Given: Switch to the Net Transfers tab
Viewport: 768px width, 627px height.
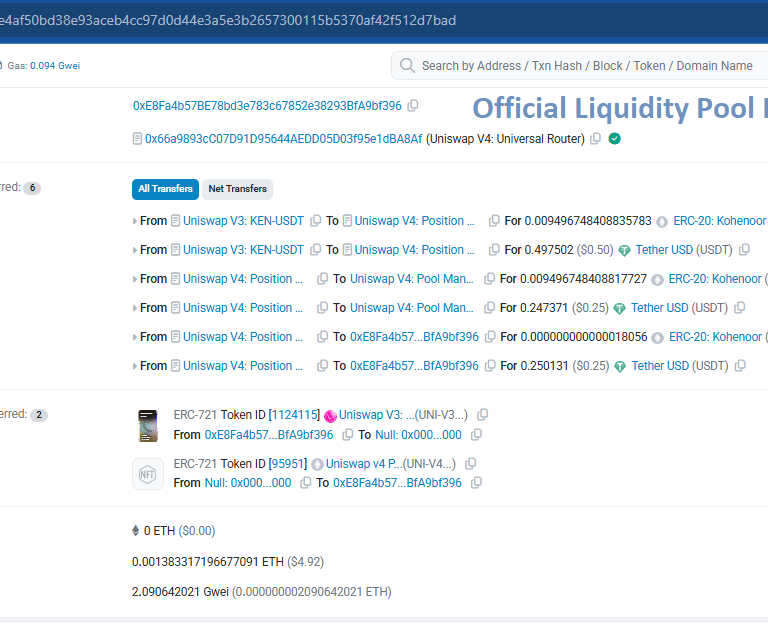Looking at the screenshot, I should tap(238, 189).
